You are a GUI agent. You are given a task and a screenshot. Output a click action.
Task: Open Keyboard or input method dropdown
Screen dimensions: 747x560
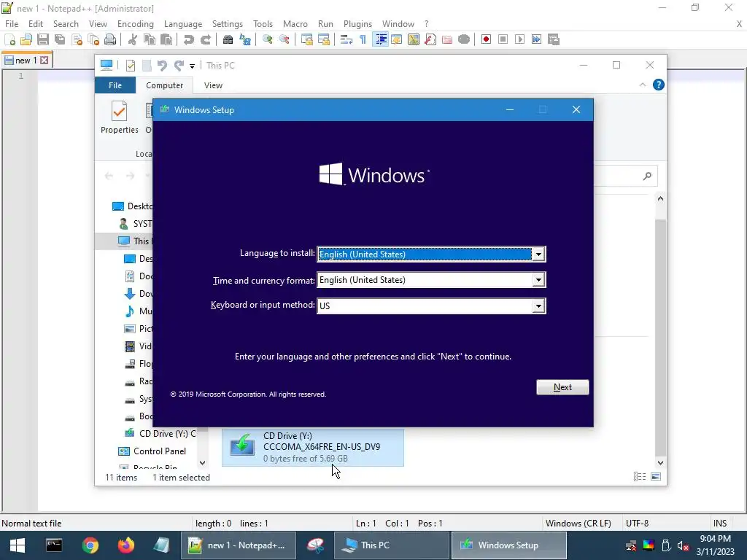click(538, 306)
